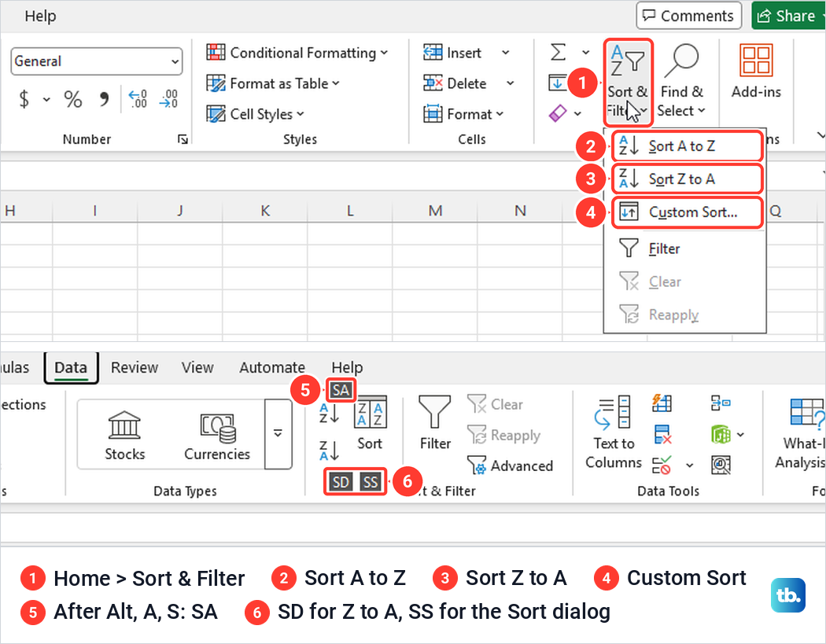Open Format as Table dropdown
826x644 pixels.
coord(273,83)
